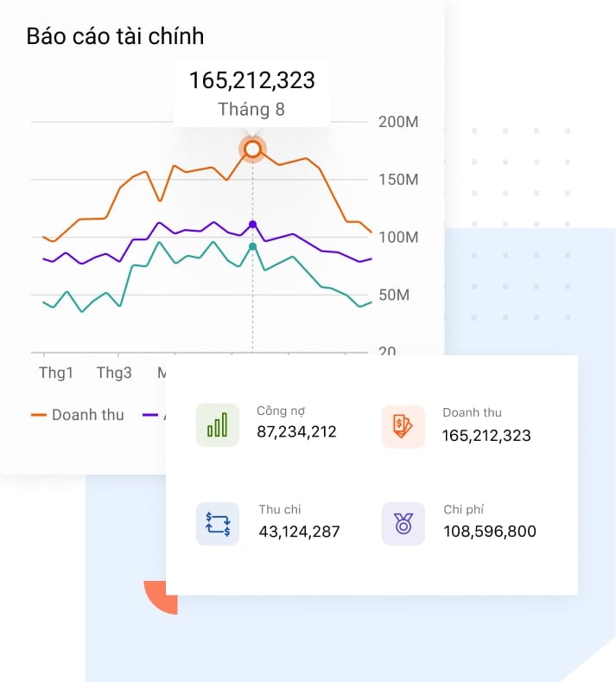This screenshot has width=616, height=682.
Task: Click the highlighted orange data point on chart
Action: pyautogui.click(x=252, y=150)
